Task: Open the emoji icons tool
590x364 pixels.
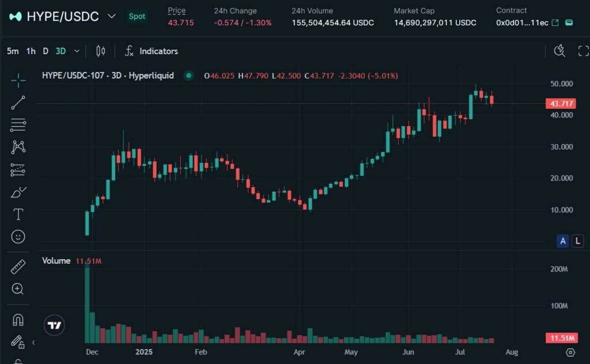Action: pyautogui.click(x=18, y=237)
